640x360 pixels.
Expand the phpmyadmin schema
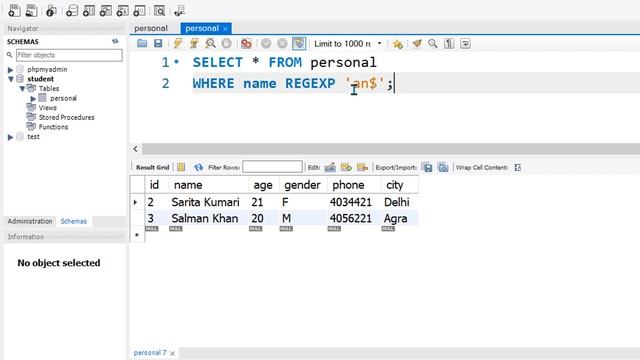click(x=10, y=70)
